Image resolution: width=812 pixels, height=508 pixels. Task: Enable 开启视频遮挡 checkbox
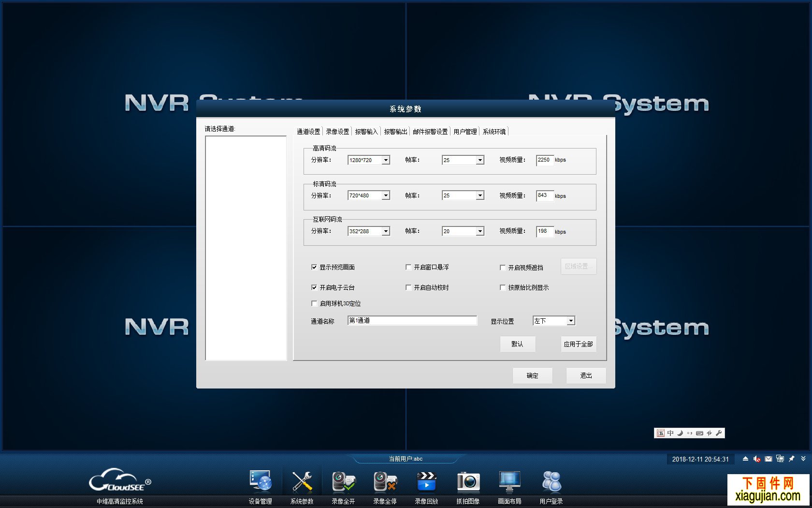coord(503,268)
